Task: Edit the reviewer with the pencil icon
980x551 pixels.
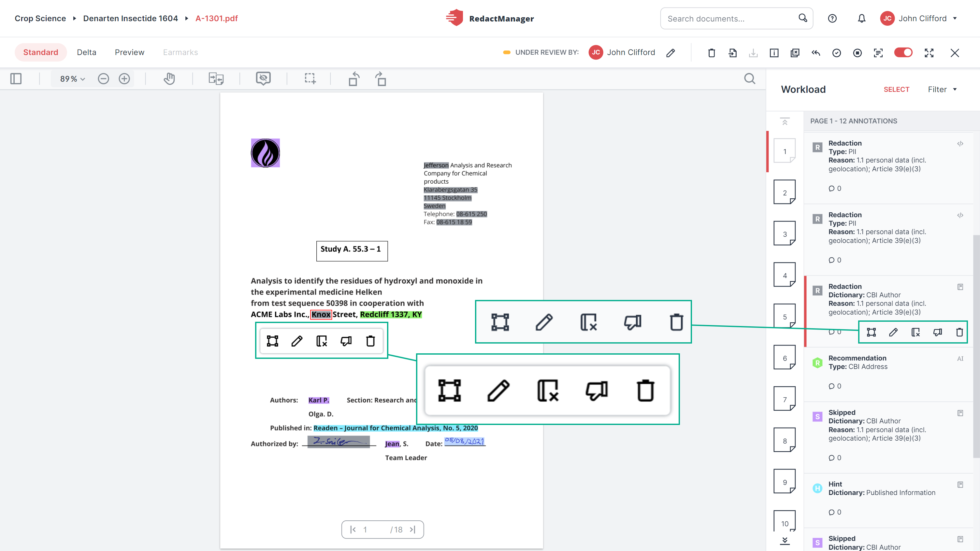Action: click(x=671, y=53)
